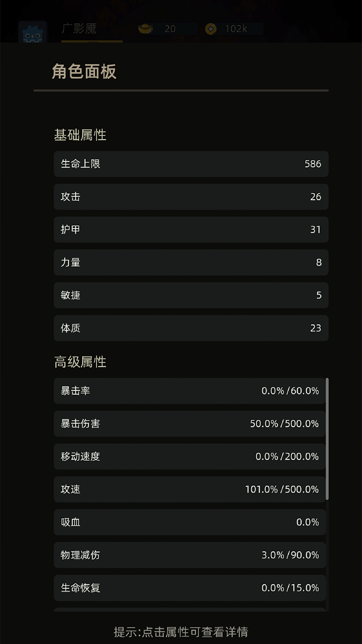Viewport: 362px width, 644px height.
Task: Open details for 攻速 at 101.0%
Action: (190, 489)
